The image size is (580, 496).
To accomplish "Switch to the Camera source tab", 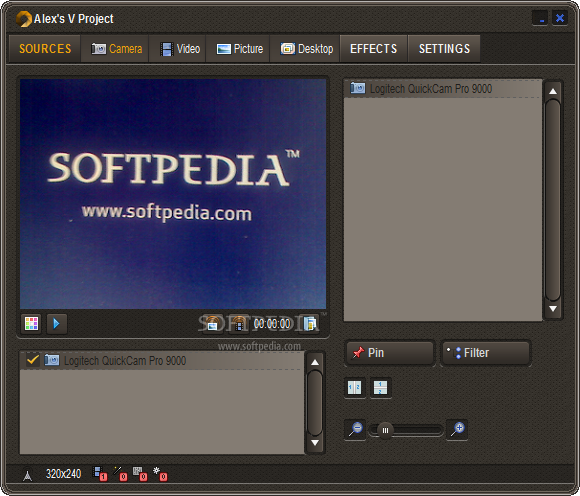I will (116, 49).
